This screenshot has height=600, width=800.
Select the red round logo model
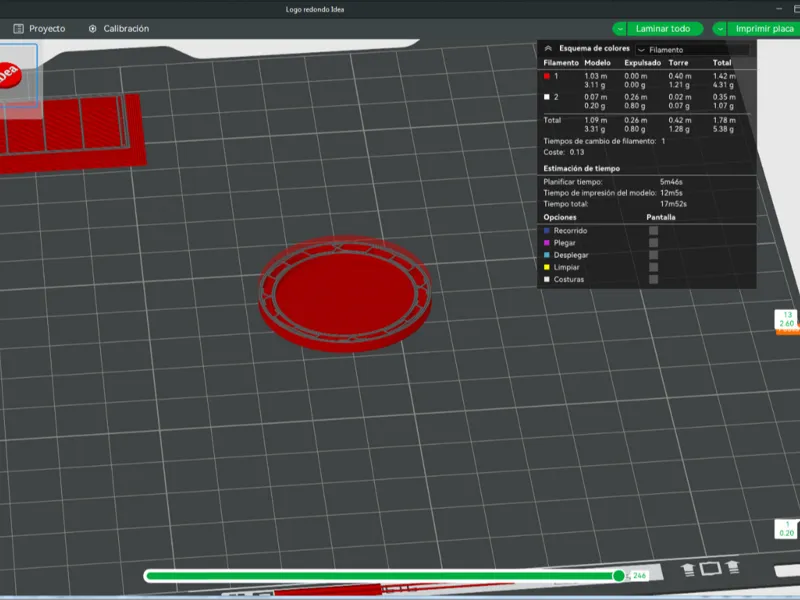pos(345,294)
